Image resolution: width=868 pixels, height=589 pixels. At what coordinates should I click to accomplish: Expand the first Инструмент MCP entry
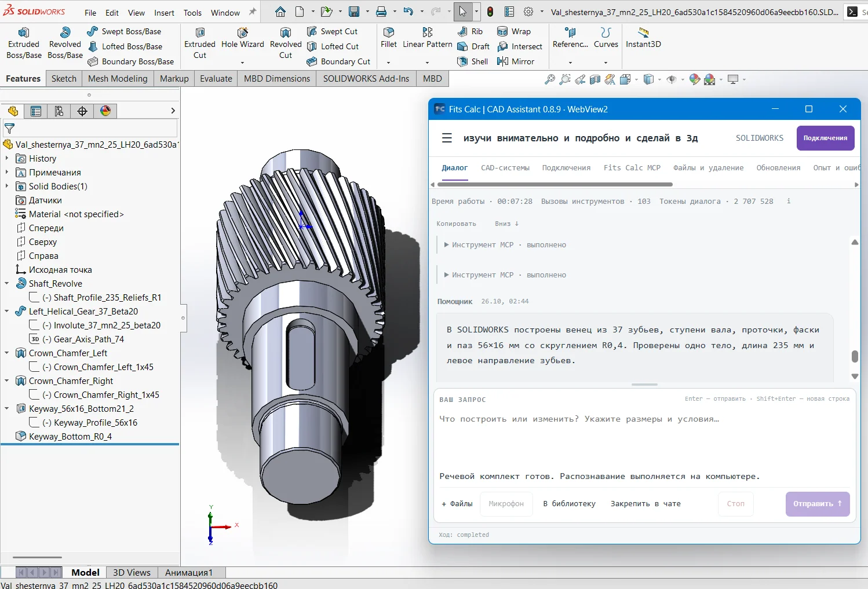point(447,245)
